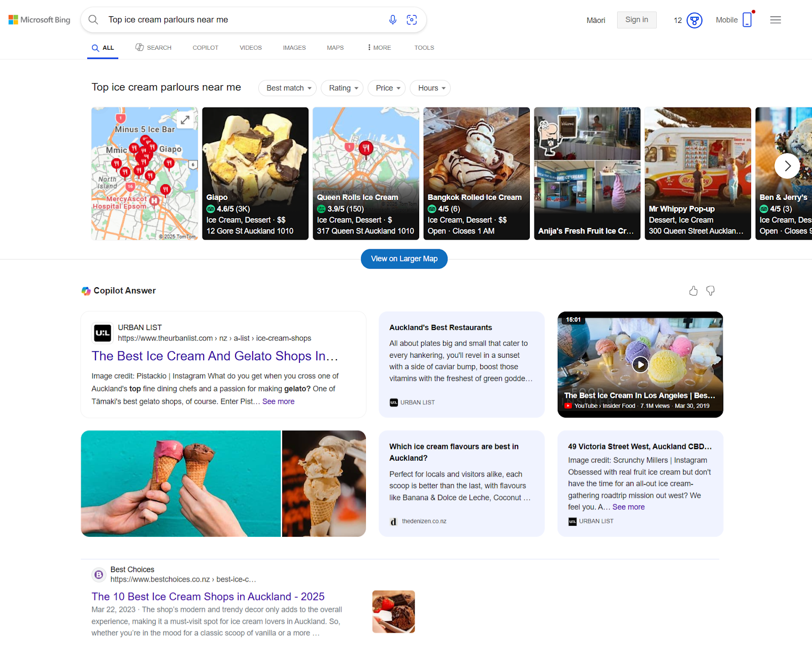Click the thedenizen.co.nz source label
812x645 pixels.
pos(424,521)
